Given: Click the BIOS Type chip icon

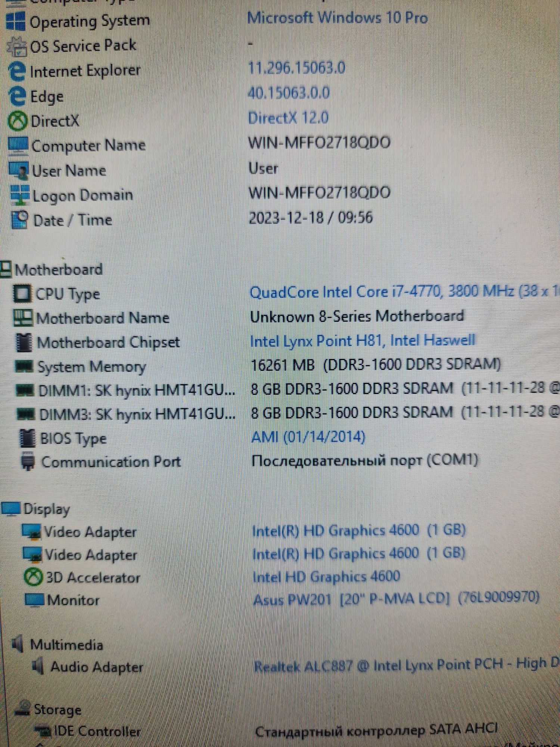Looking at the screenshot, I should tap(27, 438).
